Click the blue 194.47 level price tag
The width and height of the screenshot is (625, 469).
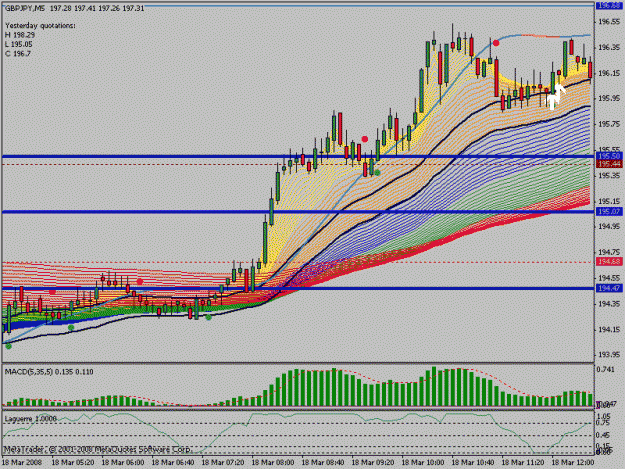coord(609,288)
